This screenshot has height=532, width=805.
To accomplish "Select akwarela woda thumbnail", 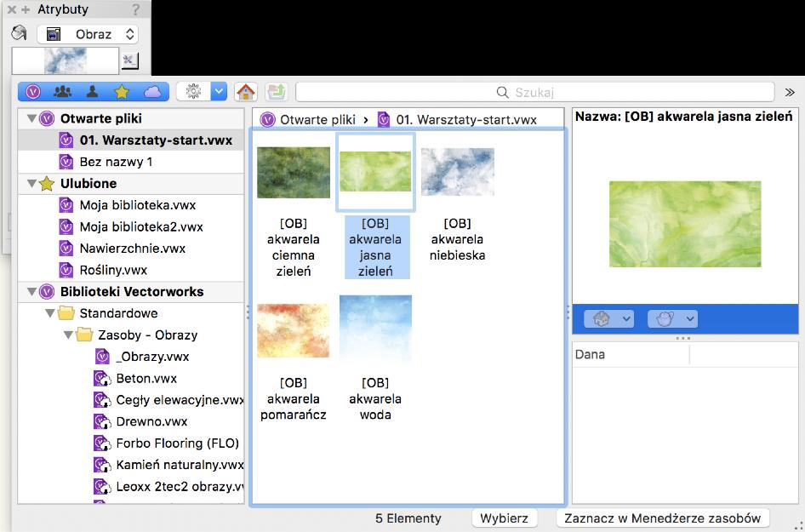I will (x=375, y=329).
